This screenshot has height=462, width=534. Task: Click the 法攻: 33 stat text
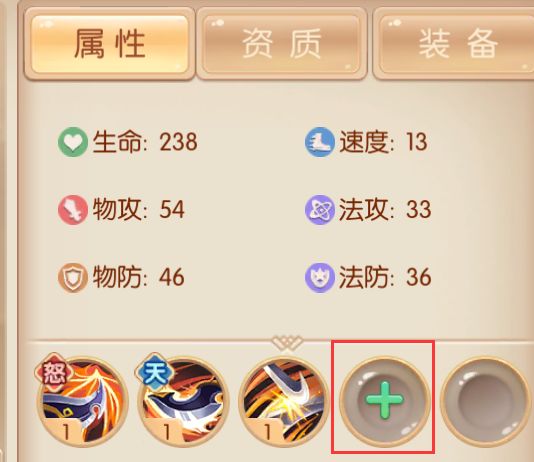tap(385, 209)
